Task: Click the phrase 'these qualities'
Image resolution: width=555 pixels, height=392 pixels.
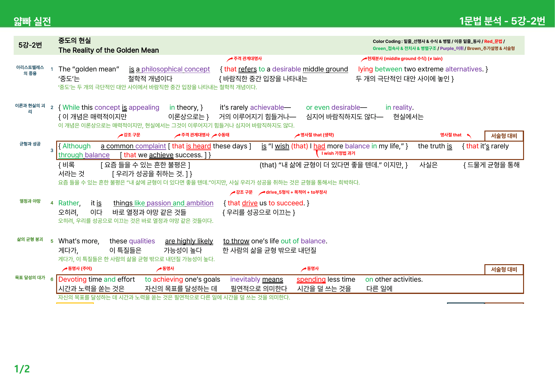Action: (132, 241)
